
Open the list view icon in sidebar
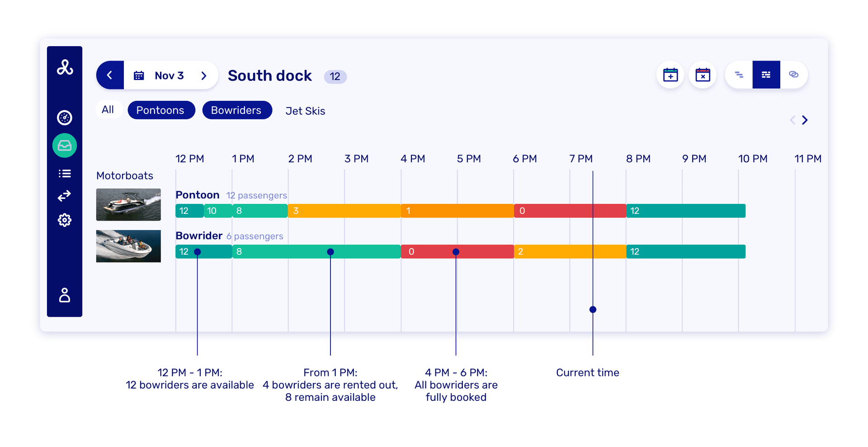click(65, 174)
